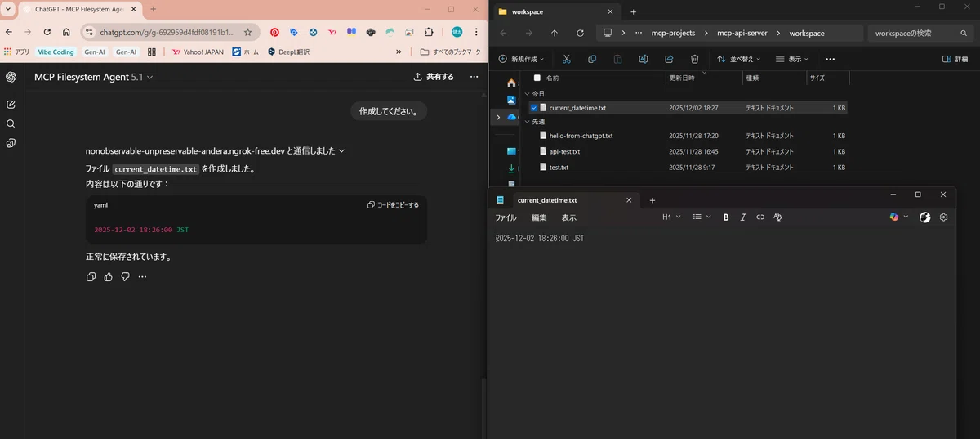
Task: Open the GPTs icon in ChatGPT sidebar
Action: click(11, 143)
